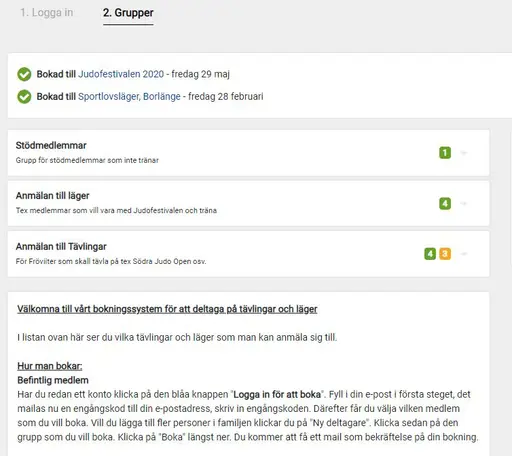512x456 pixels.
Task: Click green badge 4 on Anmälan till Tävlingar
Action: [430, 254]
